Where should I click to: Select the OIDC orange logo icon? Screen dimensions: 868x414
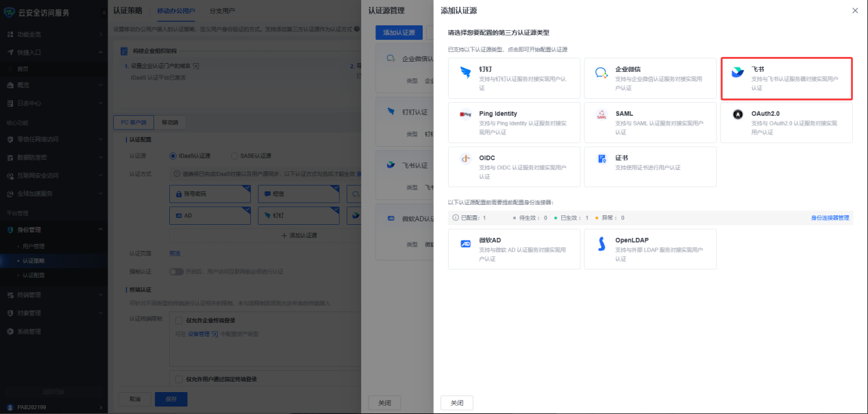[466, 158]
